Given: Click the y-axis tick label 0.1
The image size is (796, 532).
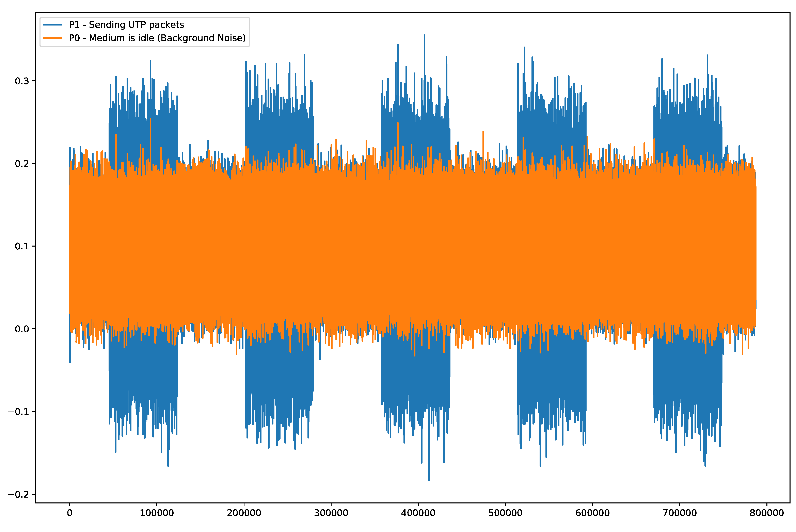Looking at the screenshot, I should click(22, 246).
